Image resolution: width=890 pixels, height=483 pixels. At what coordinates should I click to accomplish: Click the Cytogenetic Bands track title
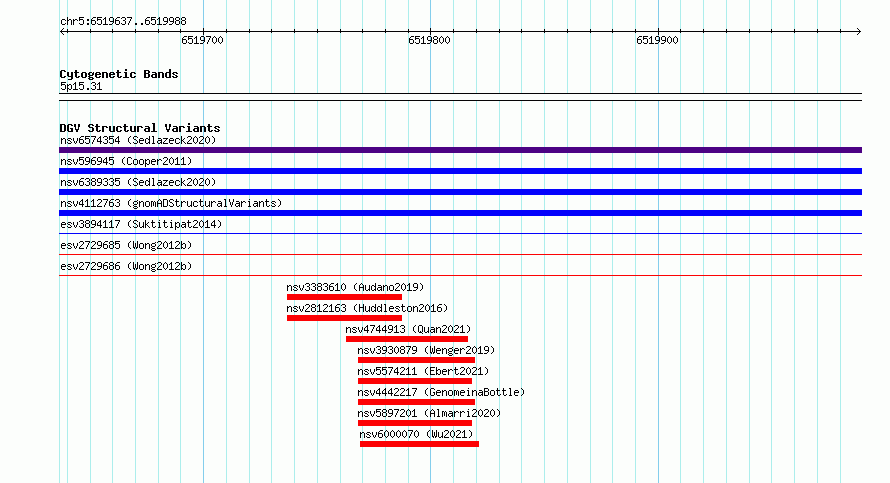tap(119, 74)
